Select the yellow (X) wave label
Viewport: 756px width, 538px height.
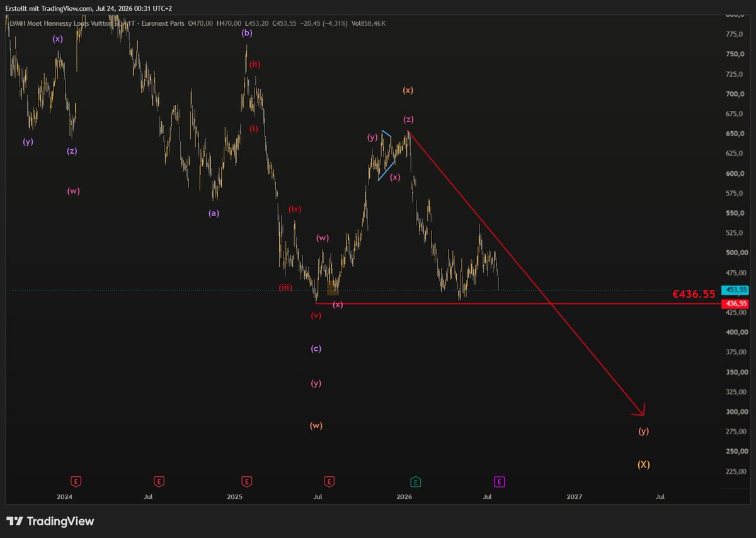coord(643,465)
